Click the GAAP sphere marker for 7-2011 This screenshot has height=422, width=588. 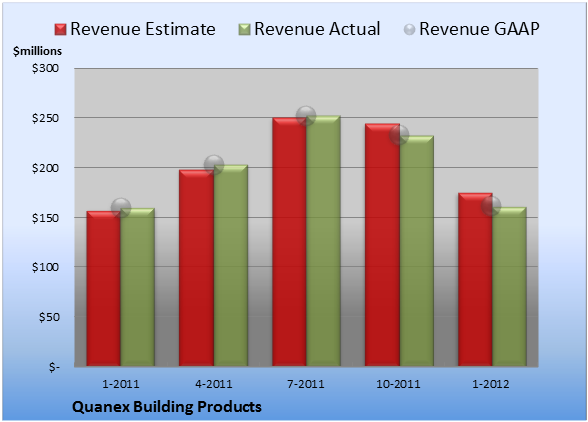coord(306,116)
